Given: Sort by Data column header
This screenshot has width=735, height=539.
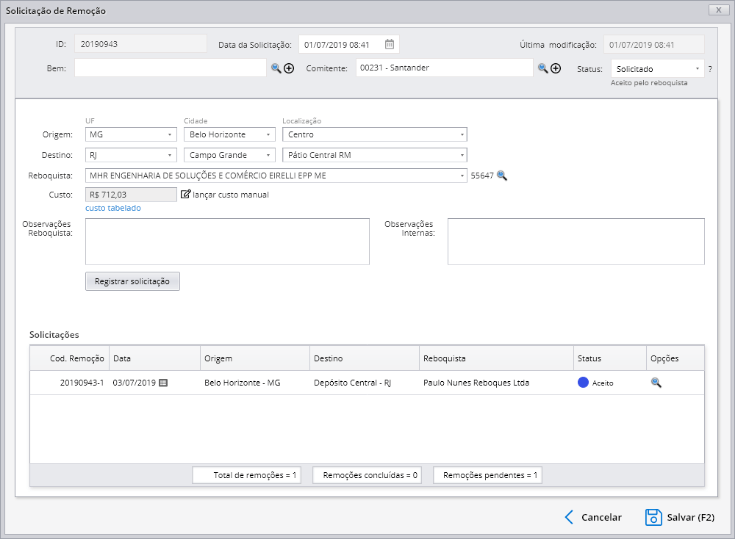Looking at the screenshot, I should click(x=155, y=359).
